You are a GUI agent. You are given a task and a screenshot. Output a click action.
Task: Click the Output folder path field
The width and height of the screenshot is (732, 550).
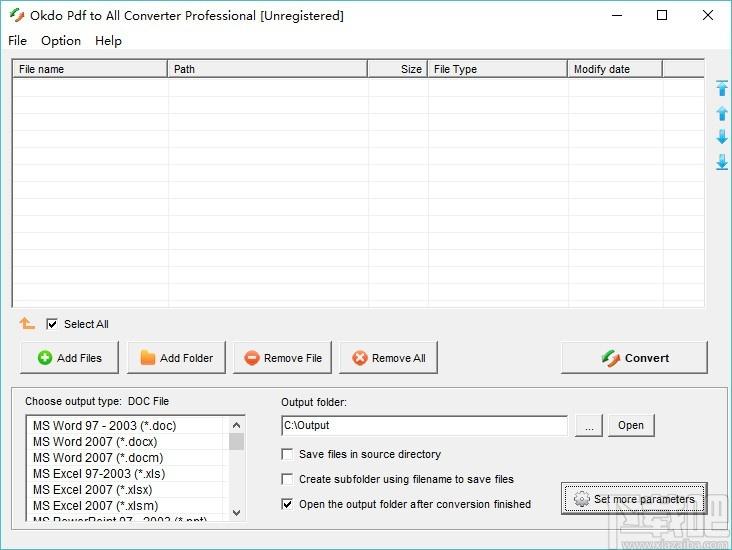(x=424, y=425)
